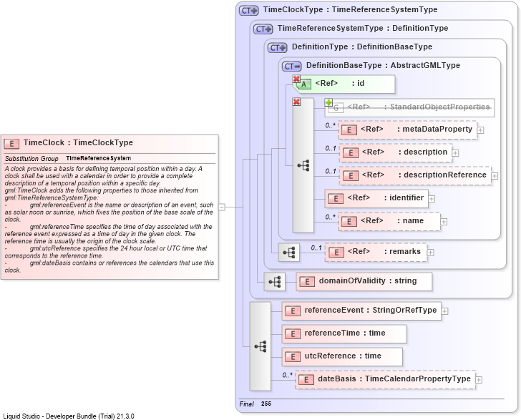Click the 'Substitution Group' label
Screen dimensions: 521x420
tap(31, 159)
